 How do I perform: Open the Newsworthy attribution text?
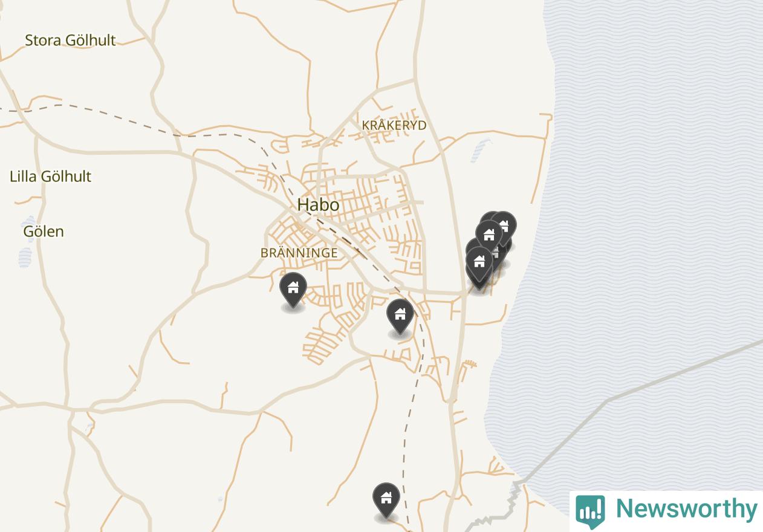686,509
